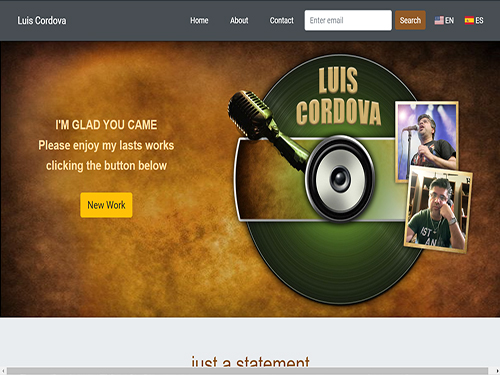
Task: Click the speaker graphic on the record
Action: (340, 178)
